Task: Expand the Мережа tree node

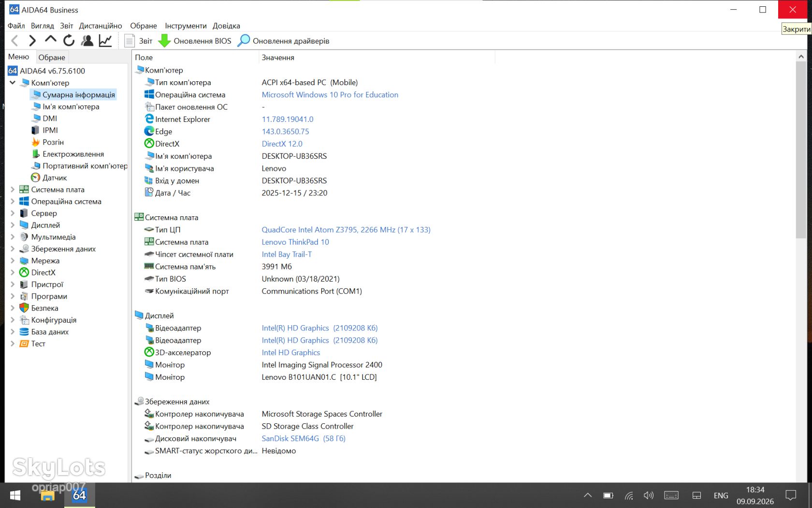Action: 13,261
